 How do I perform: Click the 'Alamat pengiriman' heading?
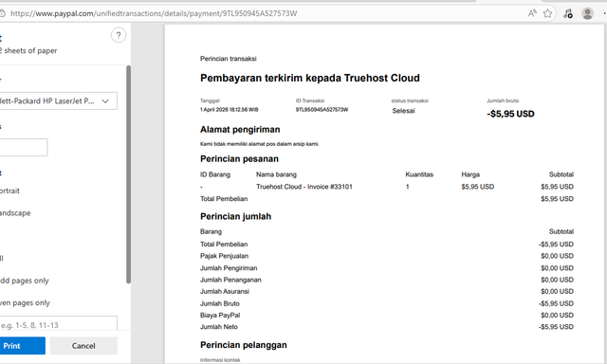[240, 130]
